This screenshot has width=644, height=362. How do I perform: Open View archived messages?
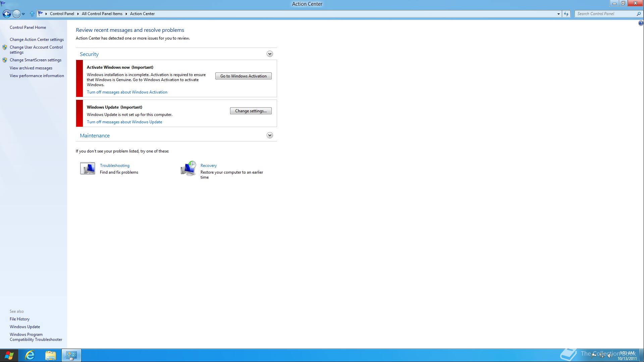(x=31, y=68)
